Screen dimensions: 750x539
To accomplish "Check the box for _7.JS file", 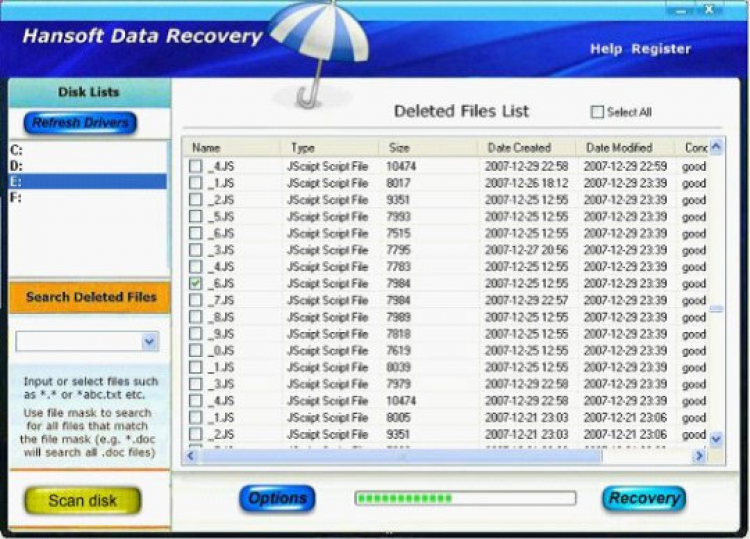I will [x=196, y=300].
